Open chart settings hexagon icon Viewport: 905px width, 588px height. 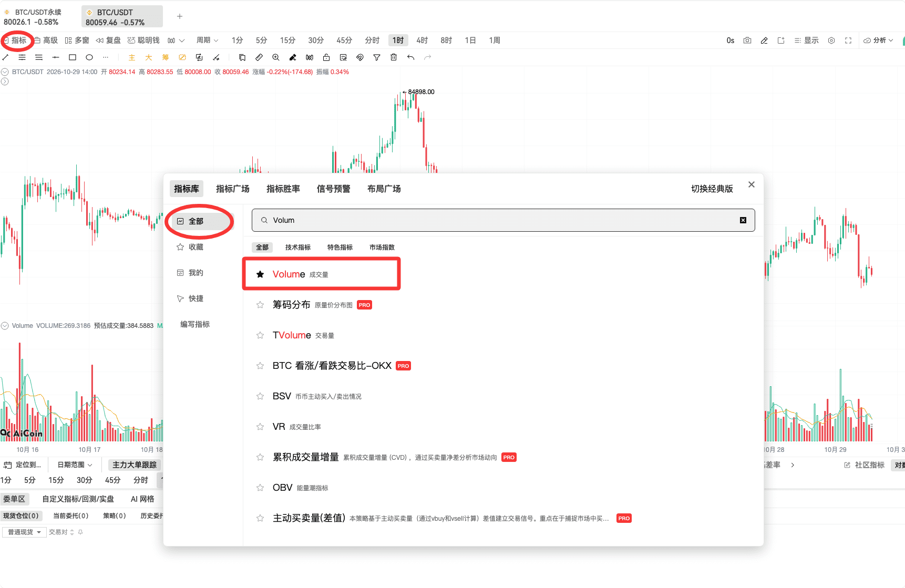(x=831, y=40)
